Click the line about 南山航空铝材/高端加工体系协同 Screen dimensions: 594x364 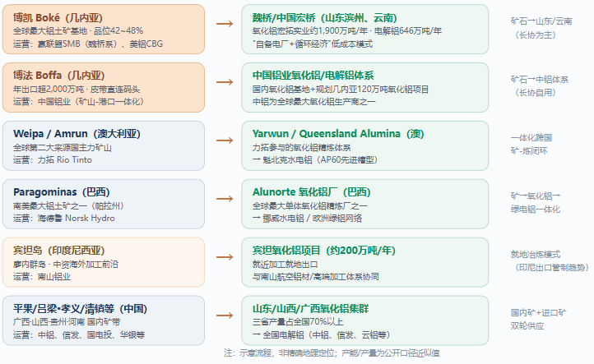(x=316, y=276)
